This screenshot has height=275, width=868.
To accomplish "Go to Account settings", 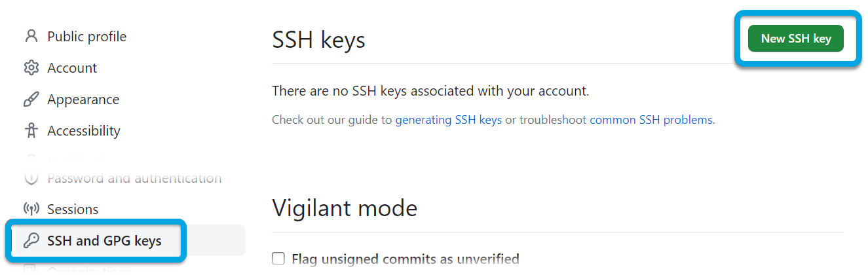I will click(x=72, y=67).
